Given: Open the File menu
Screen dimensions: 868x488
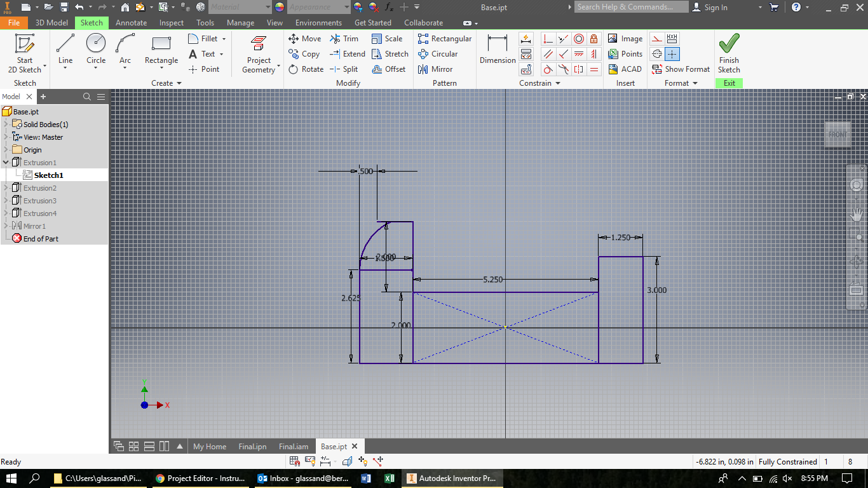Looking at the screenshot, I should point(14,23).
